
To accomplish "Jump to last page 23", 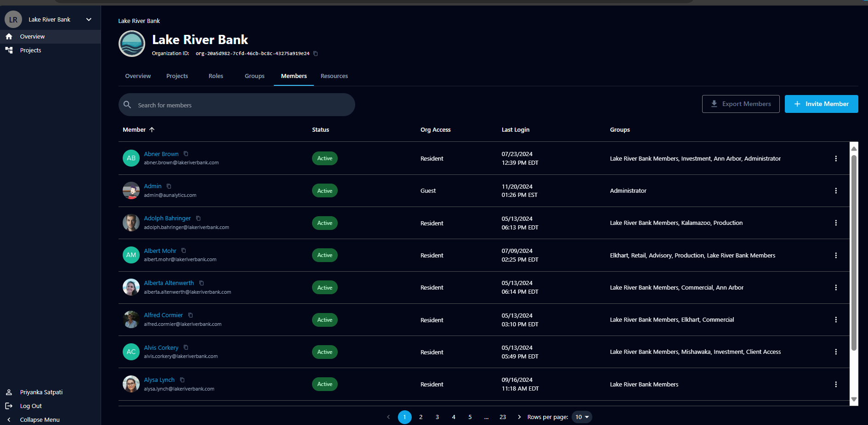I will (503, 417).
